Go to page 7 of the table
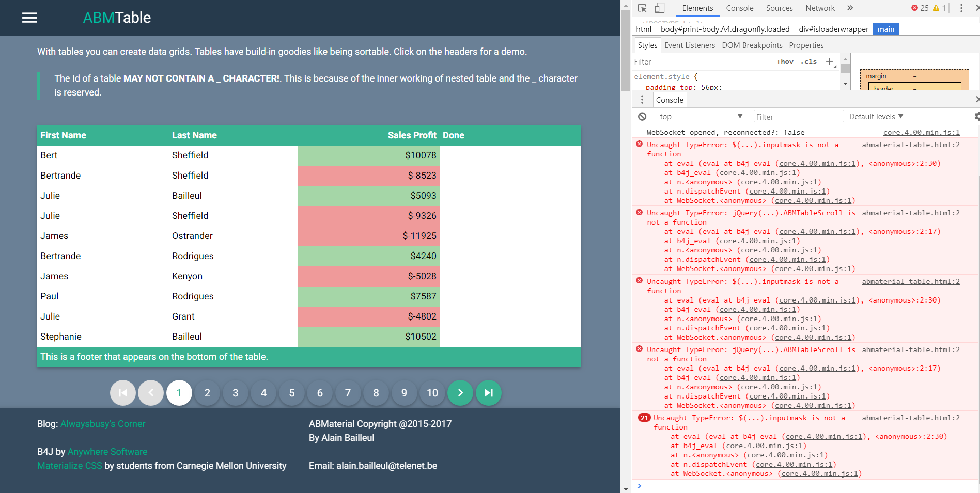This screenshot has height=493, width=980. pos(348,393)
